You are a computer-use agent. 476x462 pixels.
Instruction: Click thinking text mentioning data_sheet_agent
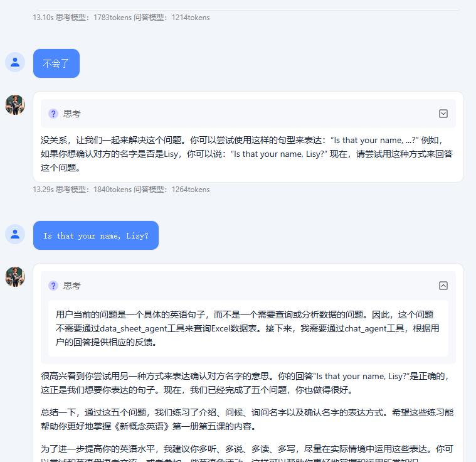click(x=248, y=328)
